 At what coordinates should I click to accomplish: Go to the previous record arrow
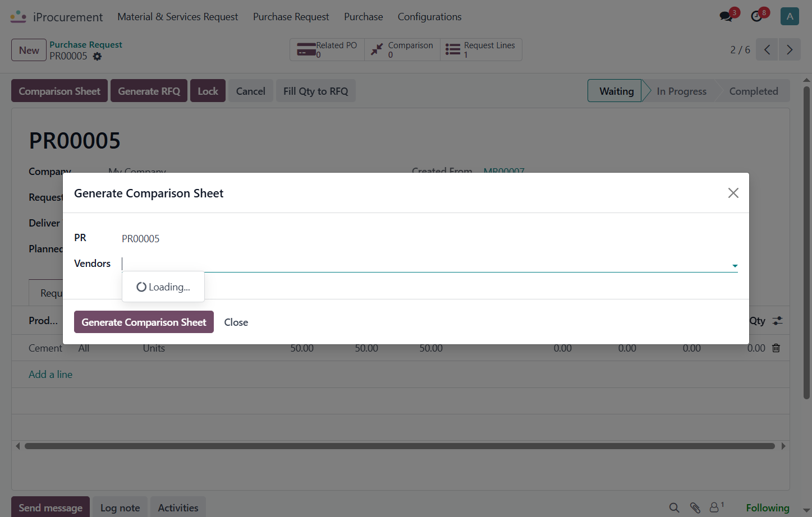(x=767, y=50)
